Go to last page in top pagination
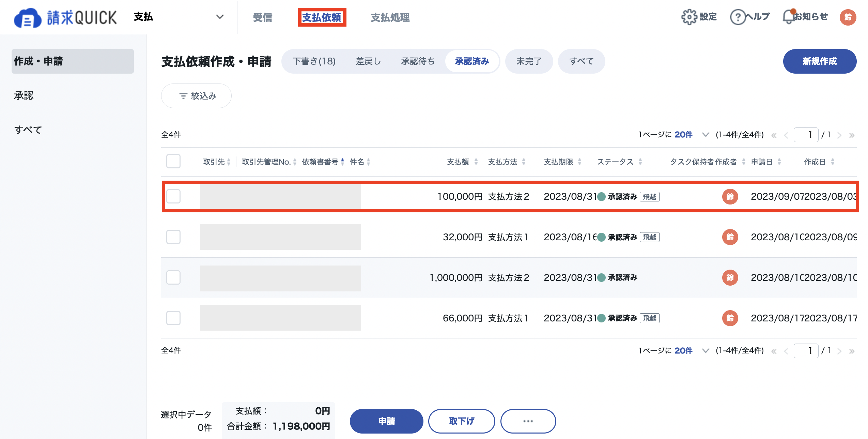868x439 pixels. [852, 135]
